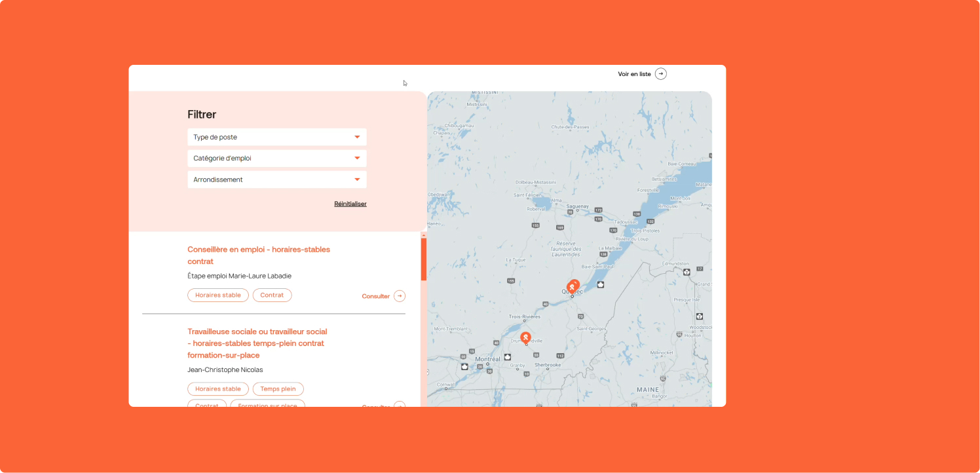Image resolution: width=980 pixels, height=473 pixels.
Task: Select the Horaires stable tag on first job
Action: tap(218, 295)
